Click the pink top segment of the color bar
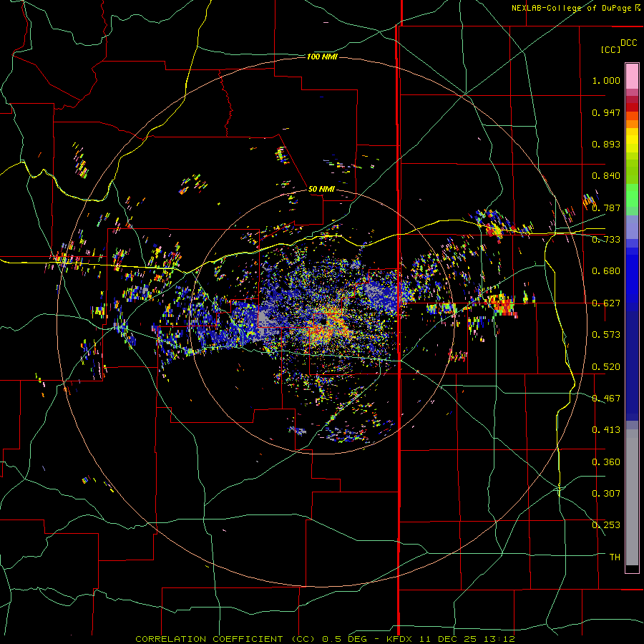 point(632,76)
